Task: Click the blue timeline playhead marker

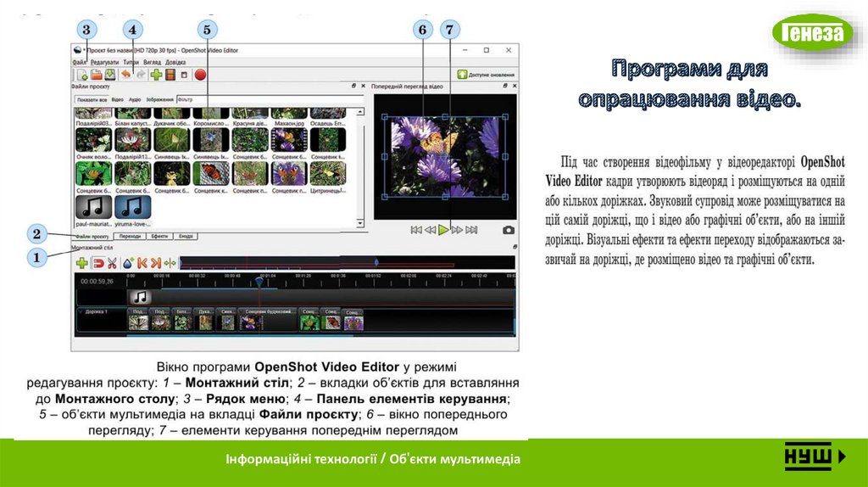Action: pyautogui.click(x=259, y=282)
